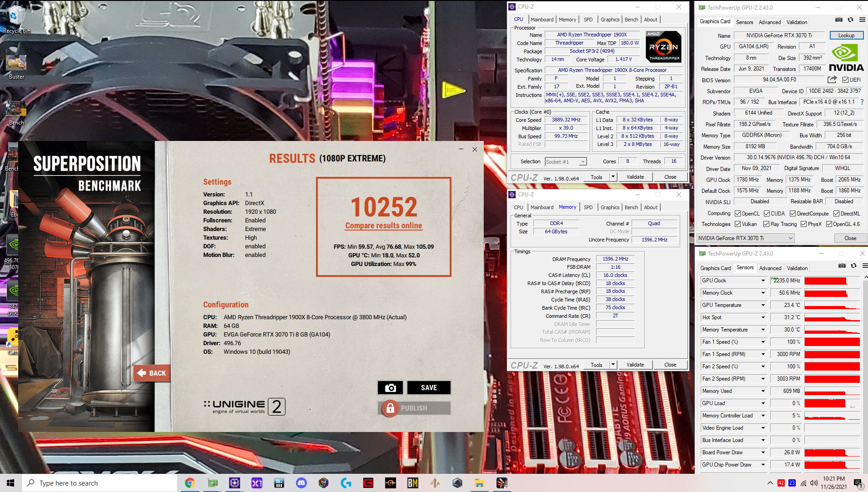Open Validation tab in top GPU-Z window
This screenshot has width=868, height=492.
tap(797, 22)
